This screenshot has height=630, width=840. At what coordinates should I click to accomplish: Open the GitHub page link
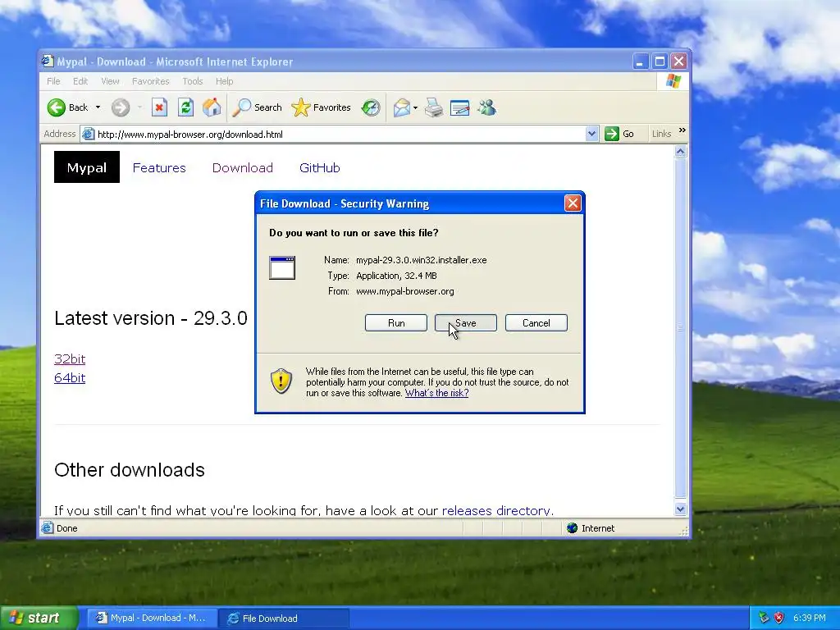320,167
